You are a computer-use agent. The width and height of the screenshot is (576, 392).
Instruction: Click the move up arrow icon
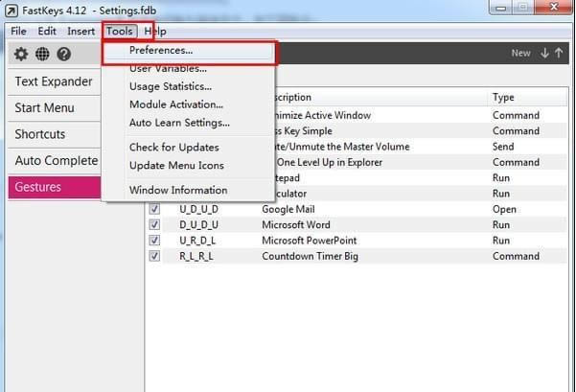[x=559, y=53]
